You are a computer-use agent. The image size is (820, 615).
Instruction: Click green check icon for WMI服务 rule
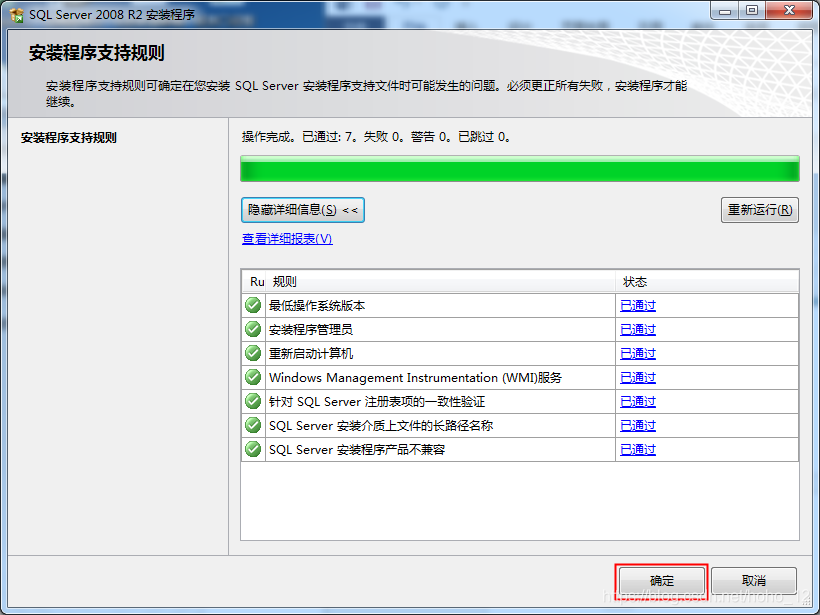253,377
